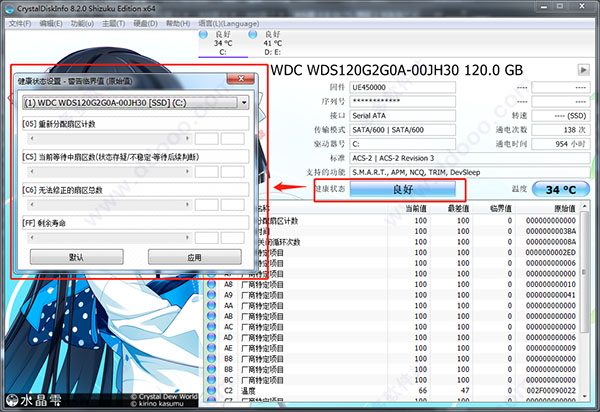Image resolution: width=600 pixels, height=412 pixels.
Task: Click the 标准 field ACS-2 | ACS-2 Revision 3
Action: tap(470, 158)
